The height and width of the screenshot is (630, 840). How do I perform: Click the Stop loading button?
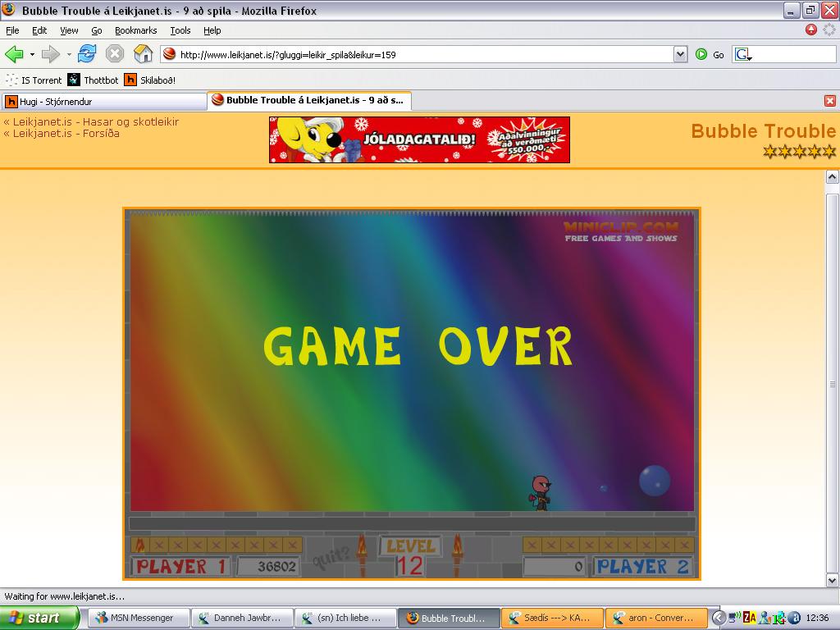[x=115, y=54]
